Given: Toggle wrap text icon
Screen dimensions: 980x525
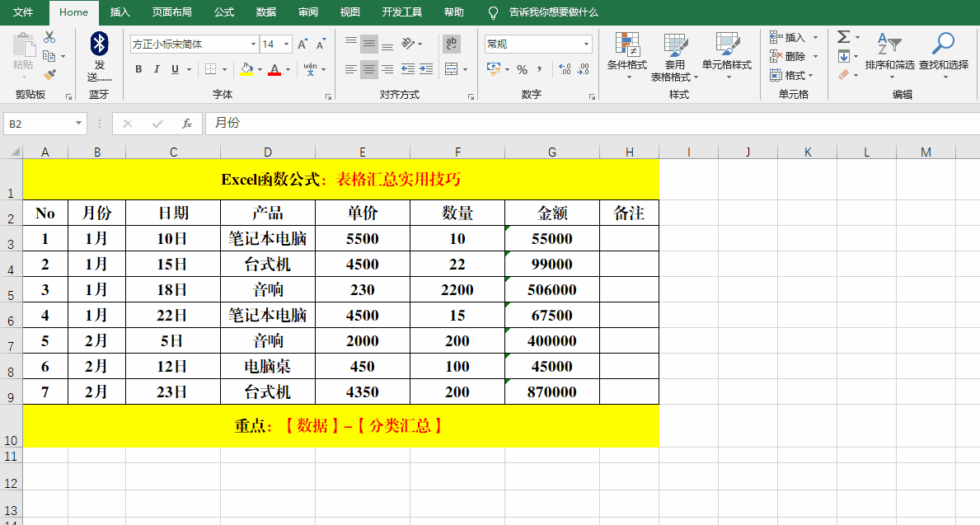Looking at the screenshot, I should pos(452,44).
